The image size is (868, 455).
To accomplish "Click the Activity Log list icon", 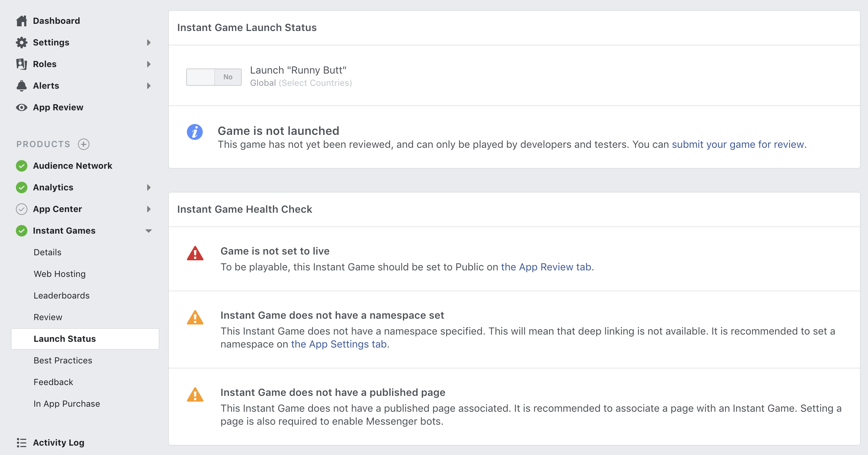I will (x=22, y=443).
